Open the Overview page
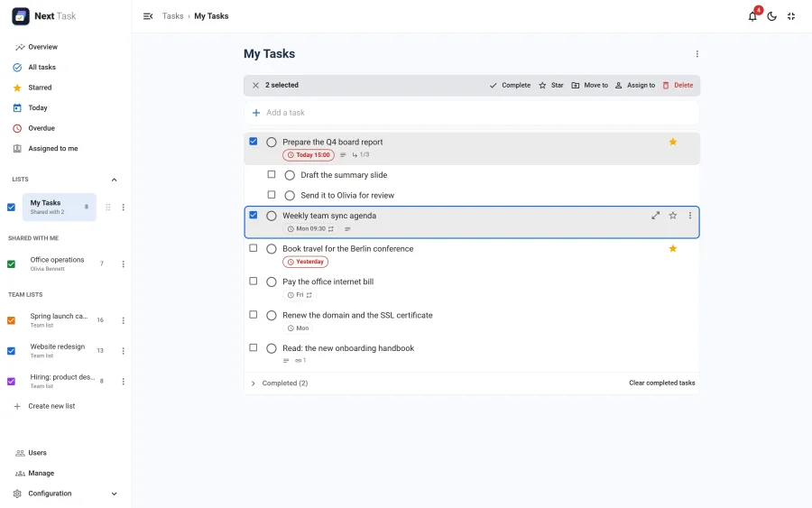 coord(43,47)
